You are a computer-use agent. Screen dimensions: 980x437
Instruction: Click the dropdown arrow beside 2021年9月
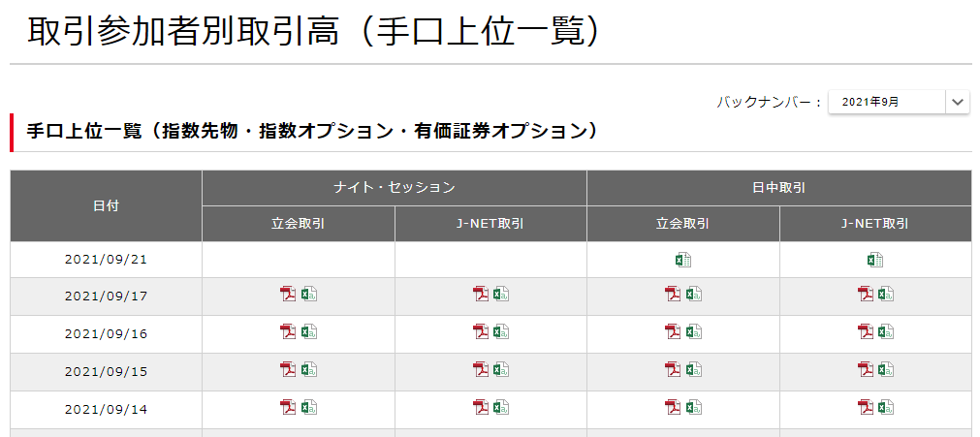pos(957,102)
